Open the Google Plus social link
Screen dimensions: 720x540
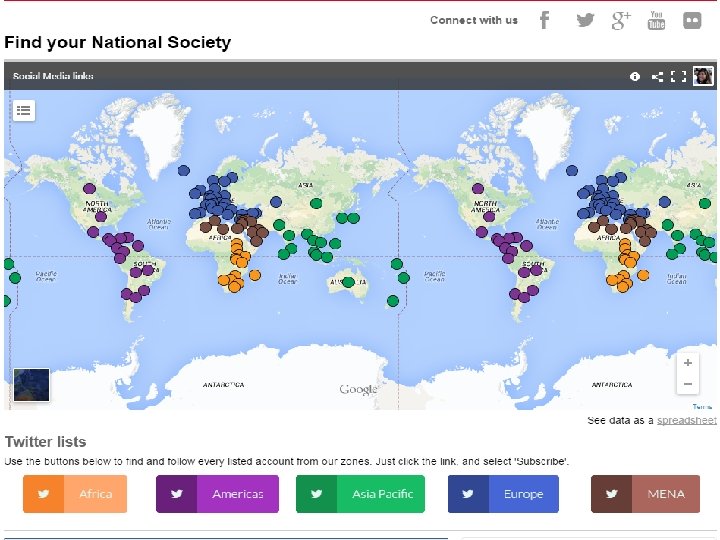[x=621, y=21]
